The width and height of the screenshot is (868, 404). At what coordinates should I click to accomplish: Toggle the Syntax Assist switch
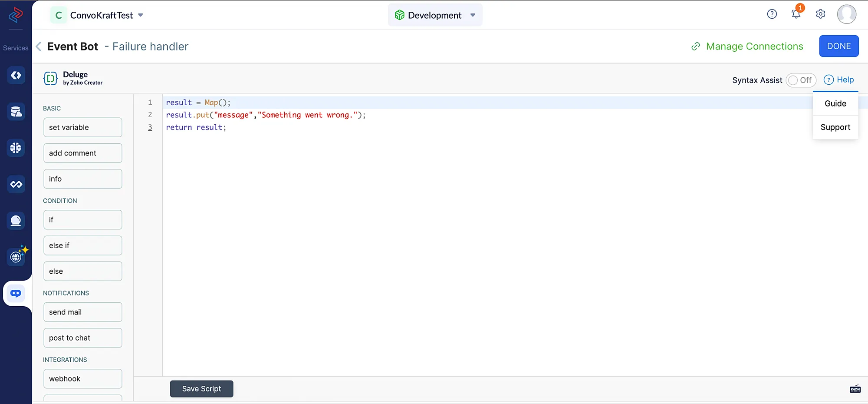tap(801, 80)
